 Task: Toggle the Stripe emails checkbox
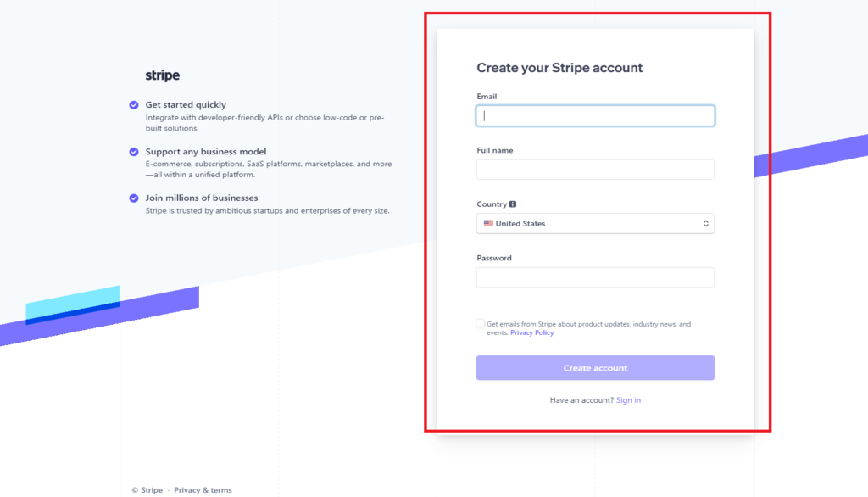[480, 324]
